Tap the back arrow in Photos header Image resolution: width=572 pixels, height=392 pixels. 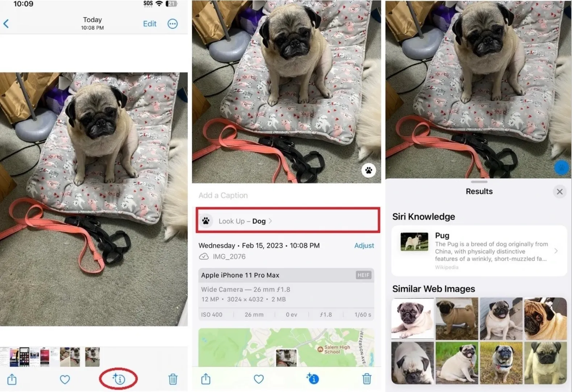6,24
